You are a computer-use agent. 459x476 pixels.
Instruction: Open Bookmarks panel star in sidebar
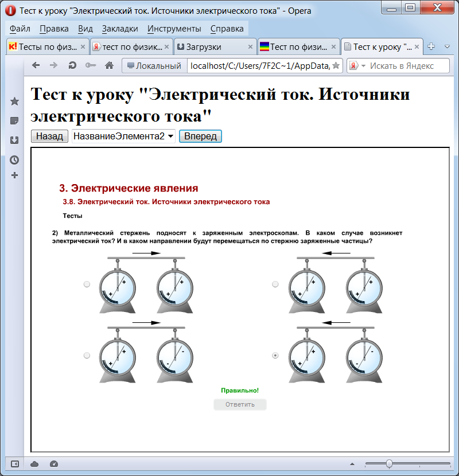(14, 101)
